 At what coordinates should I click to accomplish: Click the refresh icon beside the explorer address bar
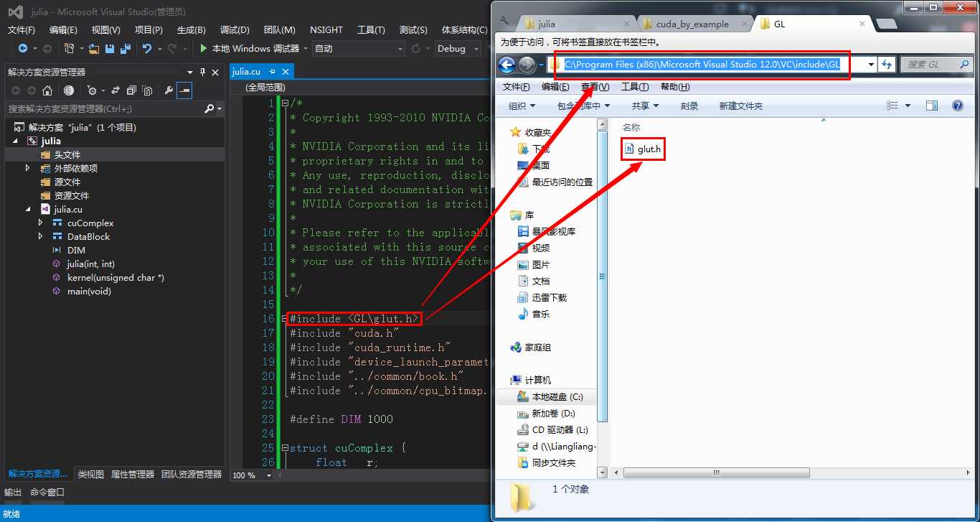coord(886,65)
